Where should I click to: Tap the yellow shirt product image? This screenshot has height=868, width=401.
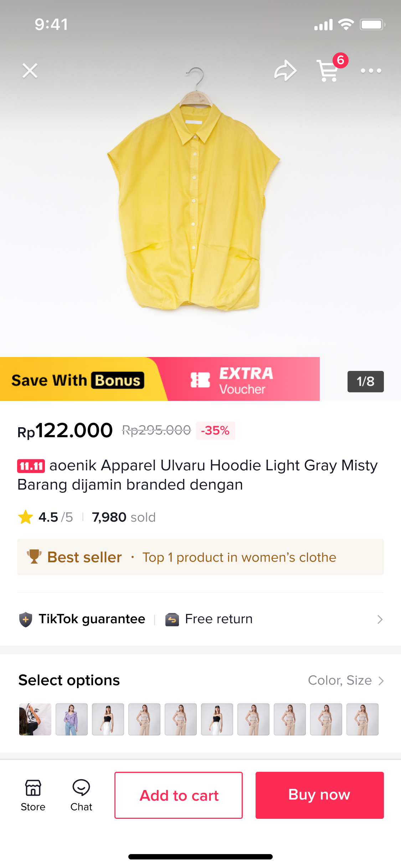pyautogui.click(x=194, y=200)
